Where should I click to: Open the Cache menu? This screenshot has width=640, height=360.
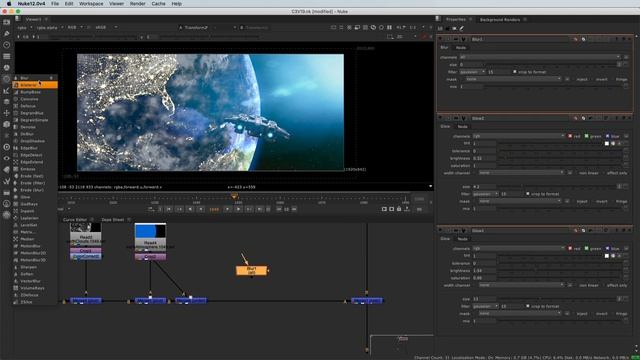[x=158, y=4]
